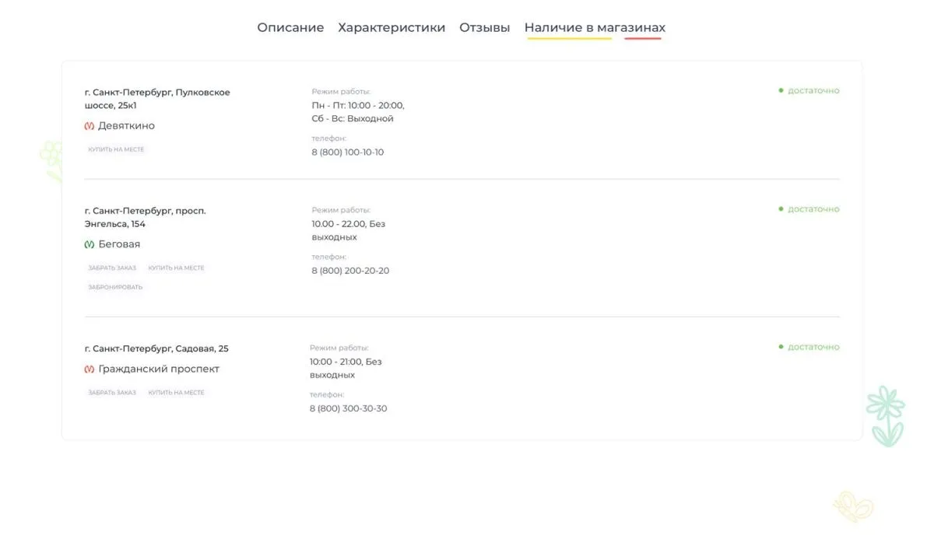Click the butterfly doodle at page bottom
This screenshot has height=560, width=934.
(x=854, y=507)
